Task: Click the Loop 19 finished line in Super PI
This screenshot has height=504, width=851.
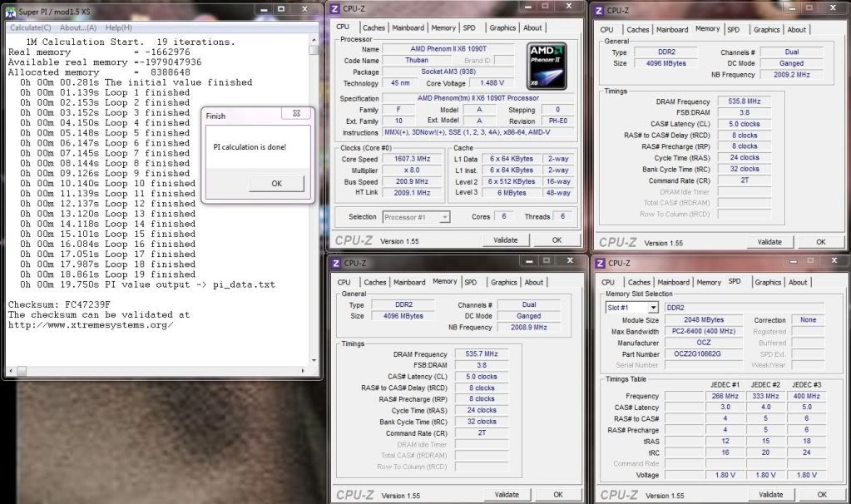Action: click(107, 274)
